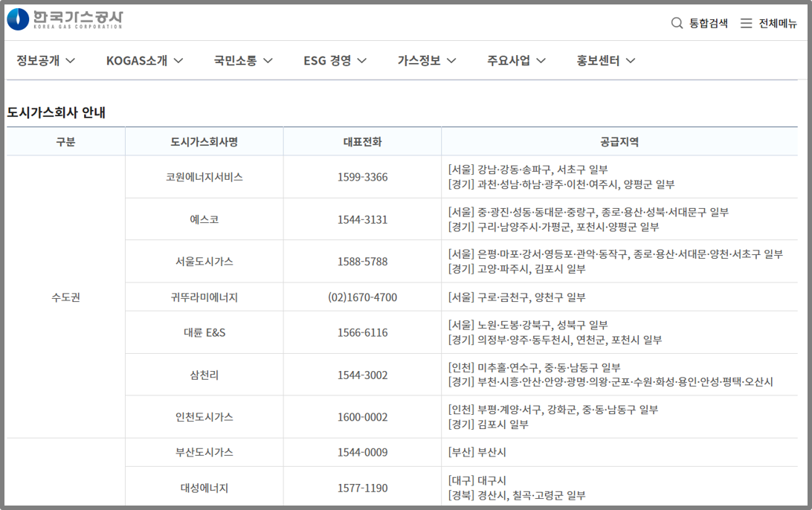812x510 pixels.
Task: Click phone number 1577-1190
Action: (x=363, y=488)
